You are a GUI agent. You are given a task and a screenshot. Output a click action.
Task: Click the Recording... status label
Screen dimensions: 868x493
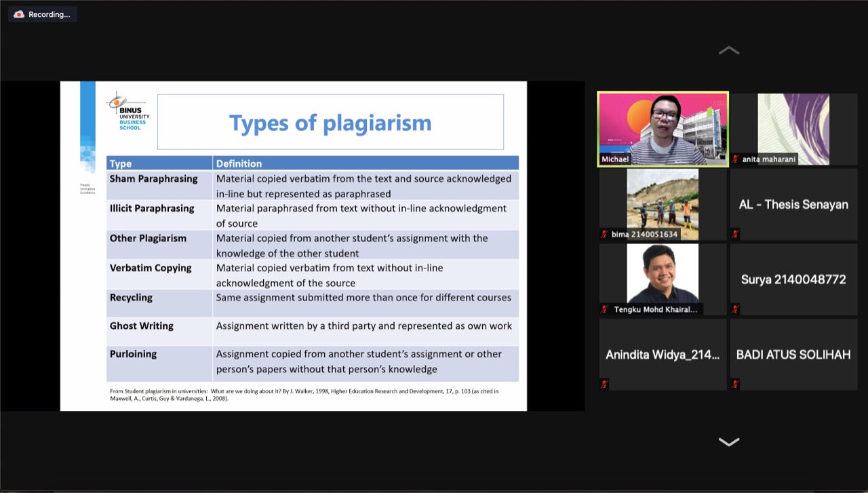49,14
